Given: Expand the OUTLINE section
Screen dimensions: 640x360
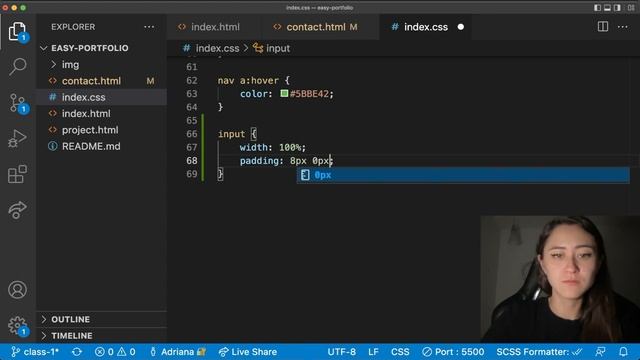Looking at the screenshot, I should click(x=70, y=319).
